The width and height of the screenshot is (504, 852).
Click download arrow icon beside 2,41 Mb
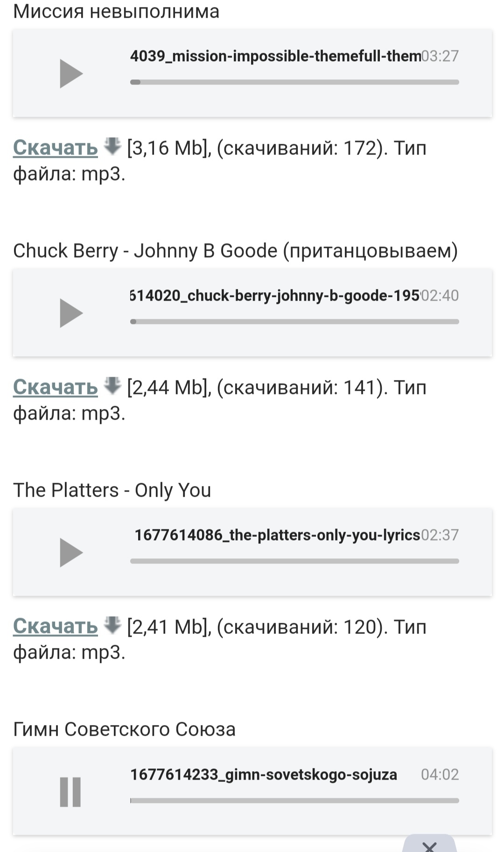(x=112, y=625)
